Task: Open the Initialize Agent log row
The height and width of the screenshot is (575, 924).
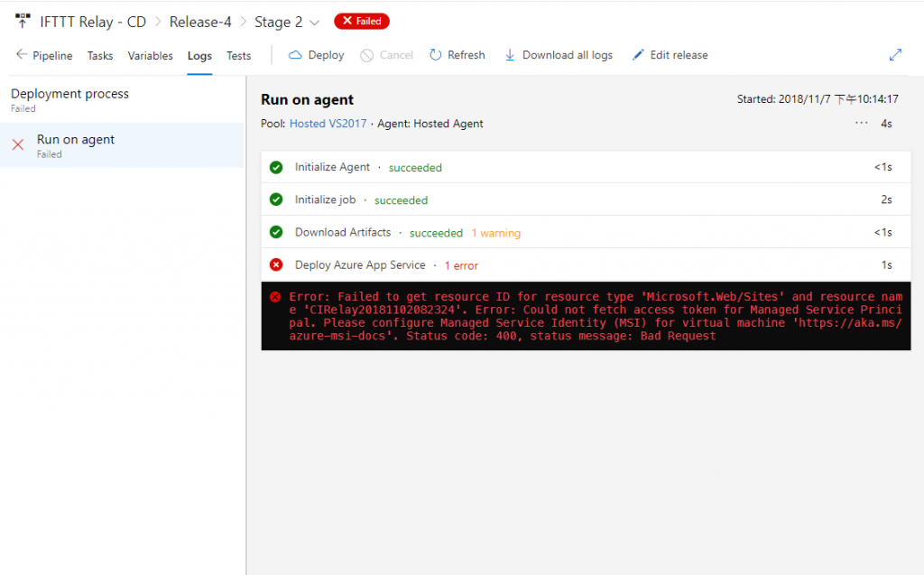Action: pyautogui.click(x=586, y=167)
